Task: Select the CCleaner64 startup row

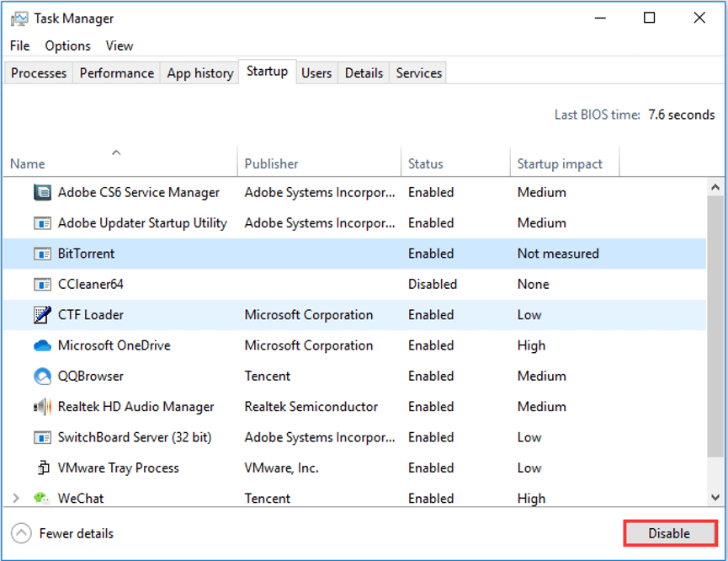Action: (354, 284)
